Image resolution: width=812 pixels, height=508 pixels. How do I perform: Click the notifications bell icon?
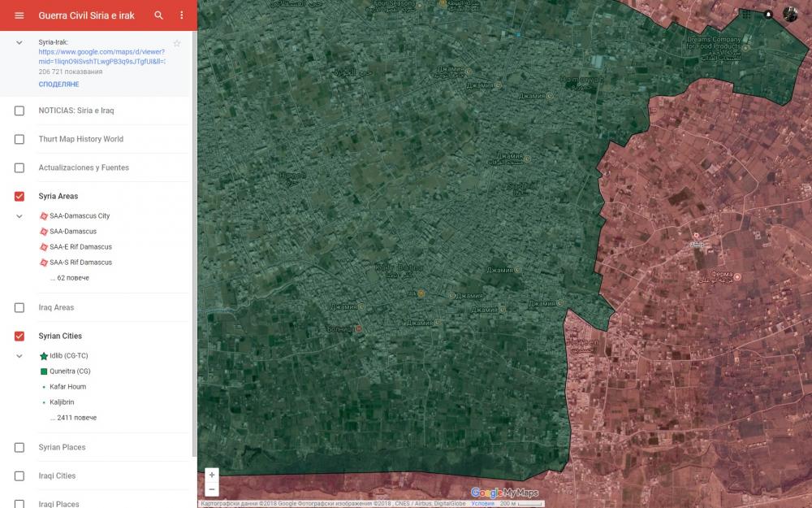pos(768,14)
